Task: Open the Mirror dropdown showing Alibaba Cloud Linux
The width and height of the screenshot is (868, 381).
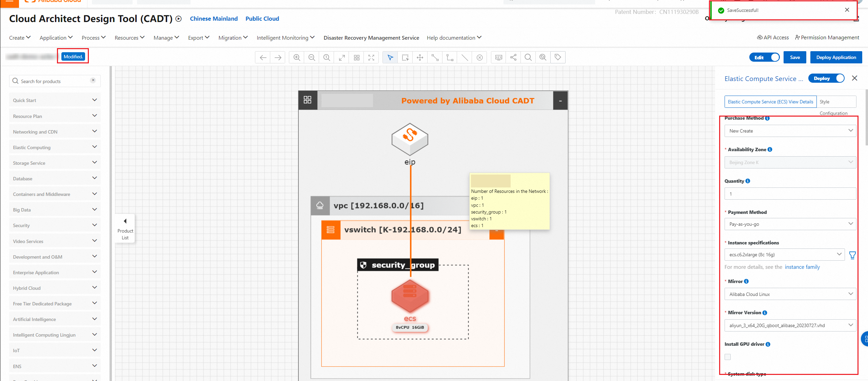Action: (790, 294)
